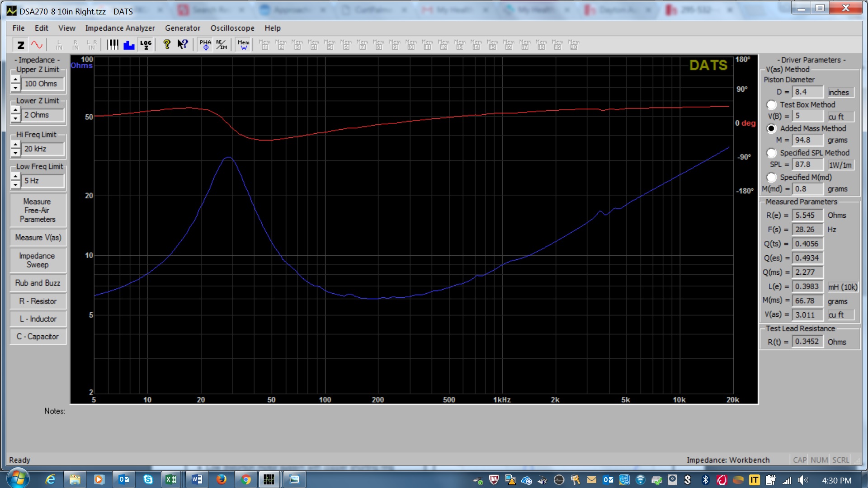Open Firefox from the taskbar

(221, 479)
